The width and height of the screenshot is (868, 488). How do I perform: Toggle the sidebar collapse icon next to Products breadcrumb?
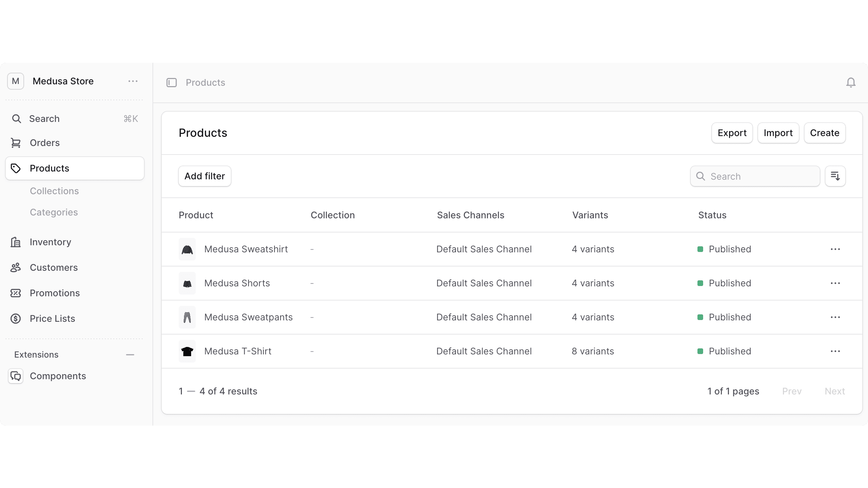point(172,82)
